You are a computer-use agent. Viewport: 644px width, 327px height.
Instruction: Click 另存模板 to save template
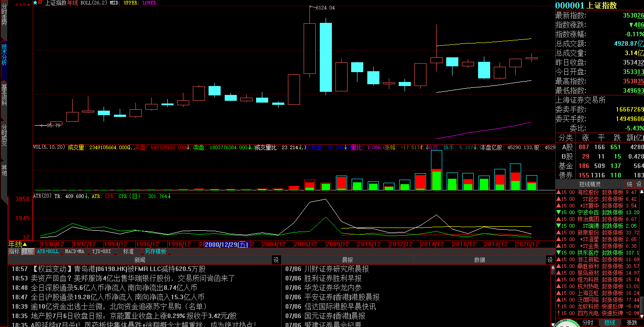pos(155,252)
